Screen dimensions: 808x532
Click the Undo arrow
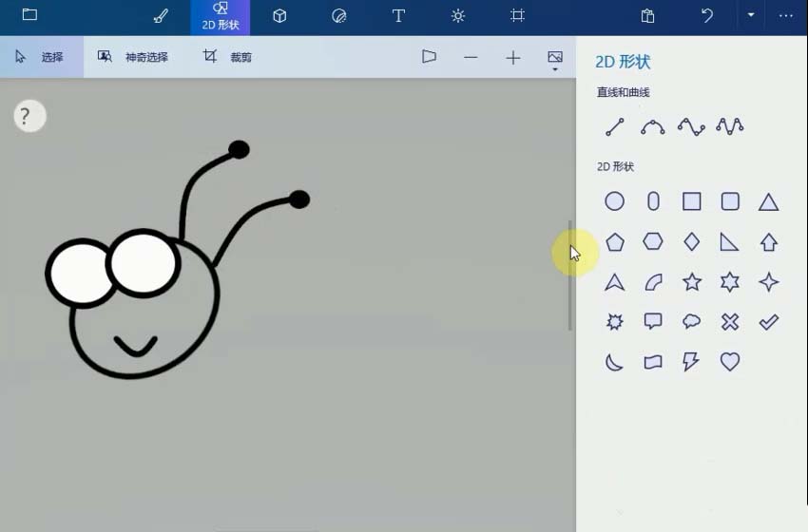click(707, 15)
